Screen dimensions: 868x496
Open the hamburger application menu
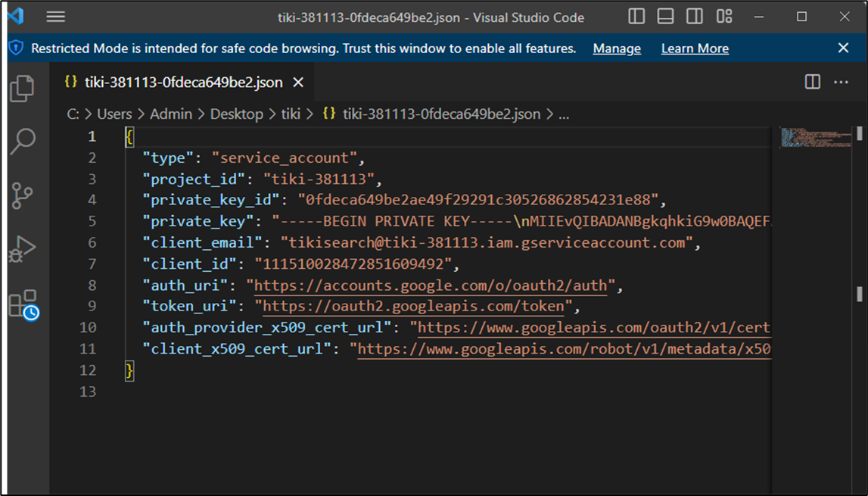(55, 17)
